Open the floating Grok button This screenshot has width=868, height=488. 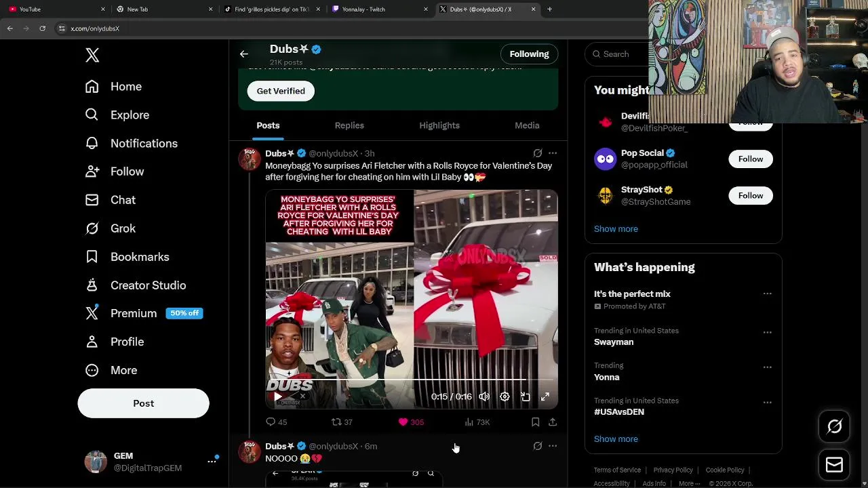tap(834, 426)
